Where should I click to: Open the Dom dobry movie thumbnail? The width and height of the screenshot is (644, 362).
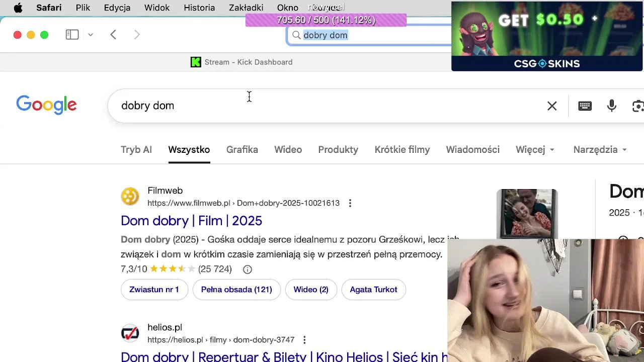527,214
